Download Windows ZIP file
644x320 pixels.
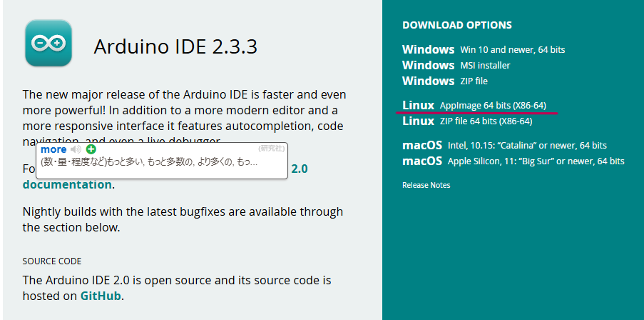(445, 81)
